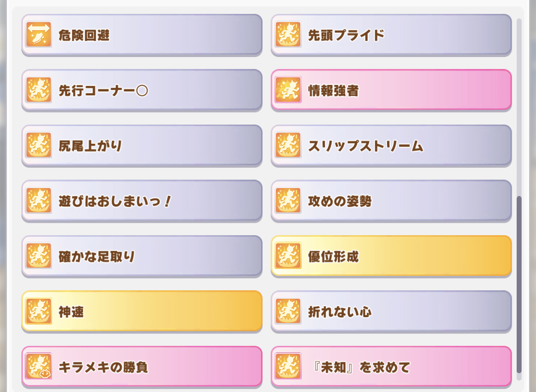This screenshot has width=536, height=392.
Task: Click the 尻尾上がり skill icon
Action: [x=39, y=145]
